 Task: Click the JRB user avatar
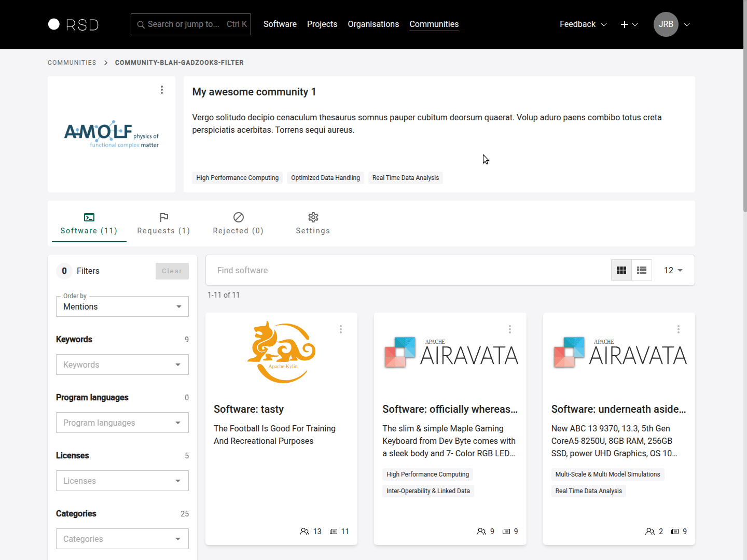pyautogui.click(x=666, y=24)
